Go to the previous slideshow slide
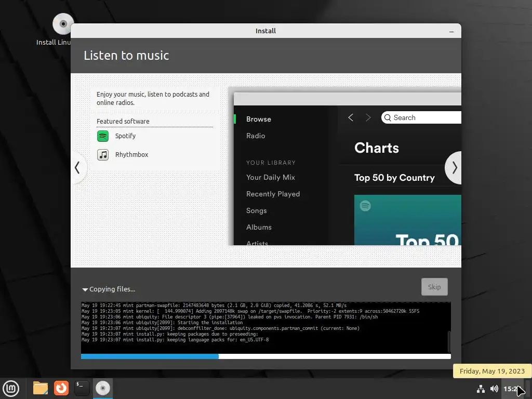 coord(78,168)
